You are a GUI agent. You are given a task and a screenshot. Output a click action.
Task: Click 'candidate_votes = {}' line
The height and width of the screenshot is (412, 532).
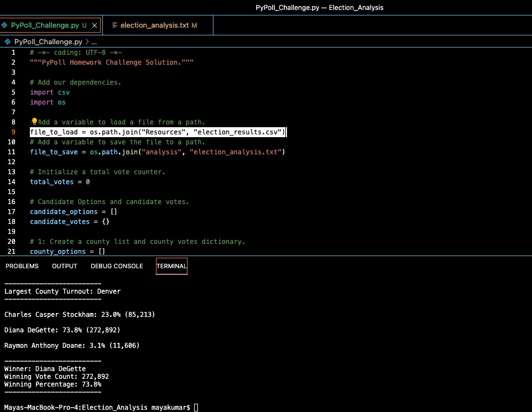(70, 222)
